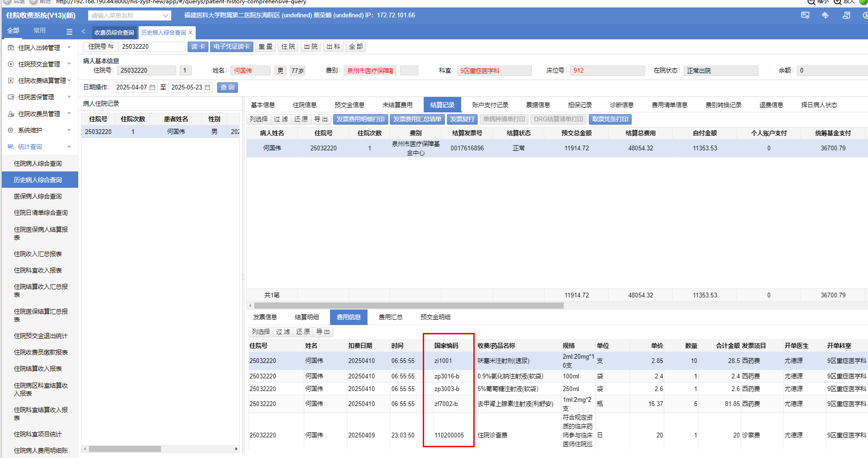Open calendar icon for end date 2025-05-23
The image size is (868, 458).
point(207,88)
